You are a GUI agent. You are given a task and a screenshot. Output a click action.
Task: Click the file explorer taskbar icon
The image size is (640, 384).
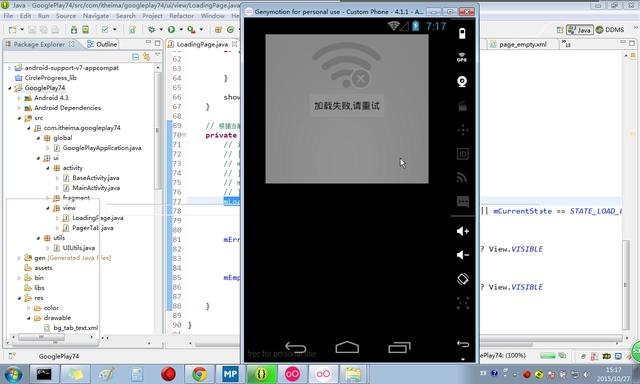(x=353, y=374)
